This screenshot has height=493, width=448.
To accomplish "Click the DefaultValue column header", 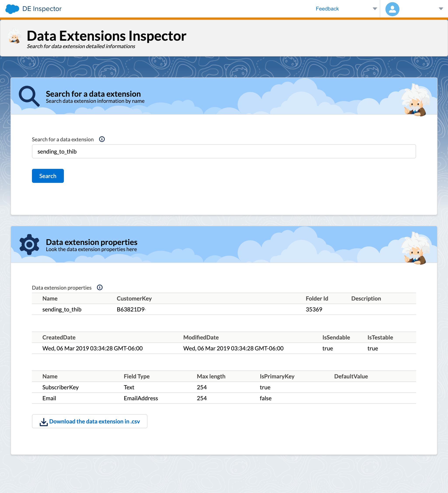I will pos(351,376).
